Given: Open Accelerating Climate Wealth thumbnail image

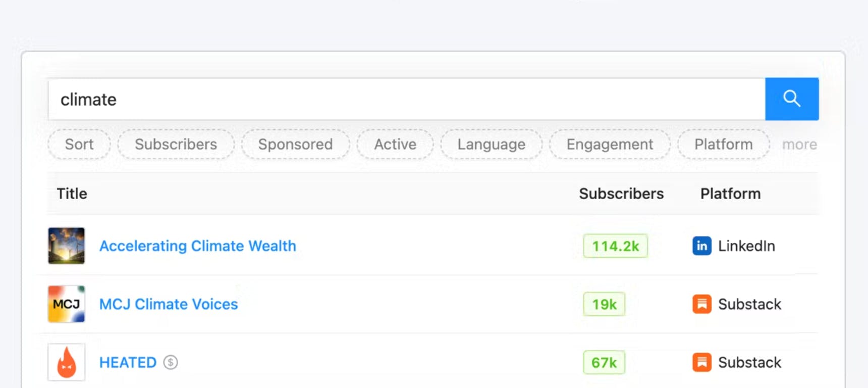Looking at the screenshot, I should tap(66, 246).
